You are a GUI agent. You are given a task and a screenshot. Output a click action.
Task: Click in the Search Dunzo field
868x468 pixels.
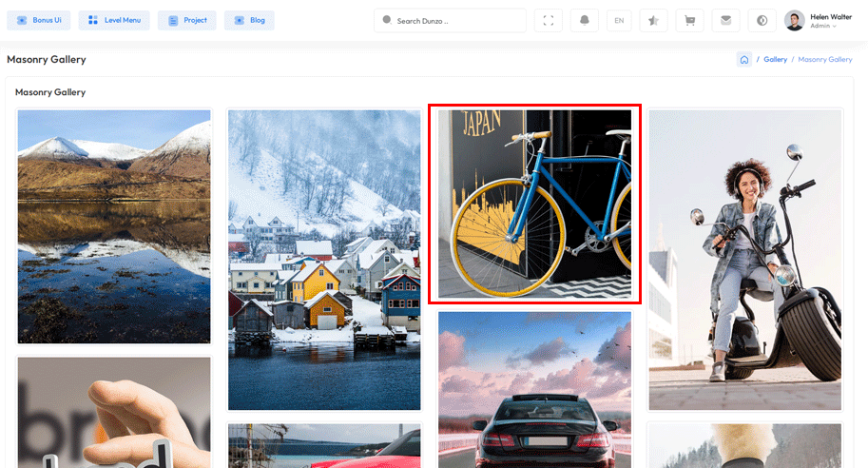[x=456, y=20]
